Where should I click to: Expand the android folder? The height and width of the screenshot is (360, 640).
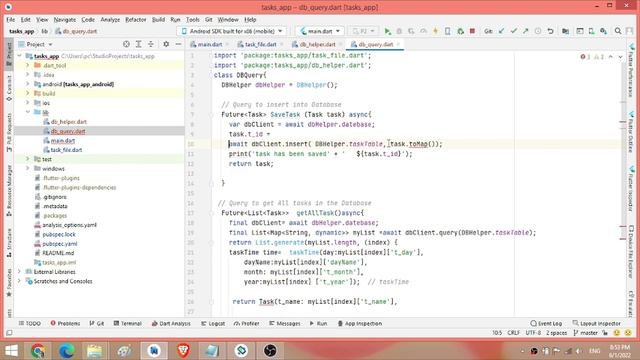click(28, 84)
